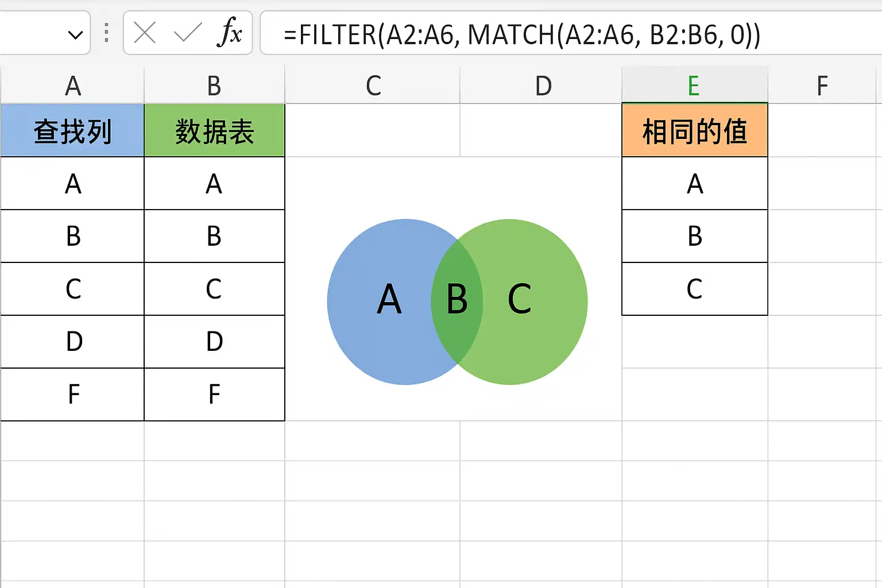Open Insert Function via fx icon
Screen dimensions: 882x588
pos(230,32)
